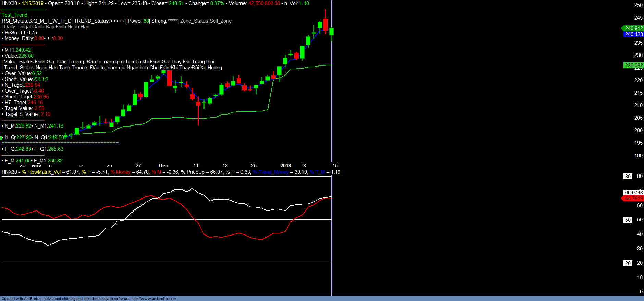This screenshot has height=301, width=644.
Task: Click the boxed 80 level marker
Action: click(x=628, y=177)
